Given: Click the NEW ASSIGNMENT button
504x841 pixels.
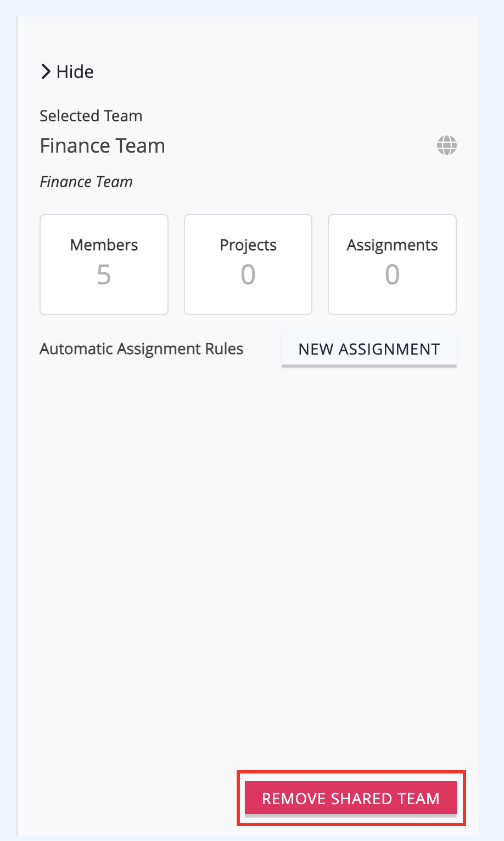Looking at the screenshot, I should [x=369, y=349].
